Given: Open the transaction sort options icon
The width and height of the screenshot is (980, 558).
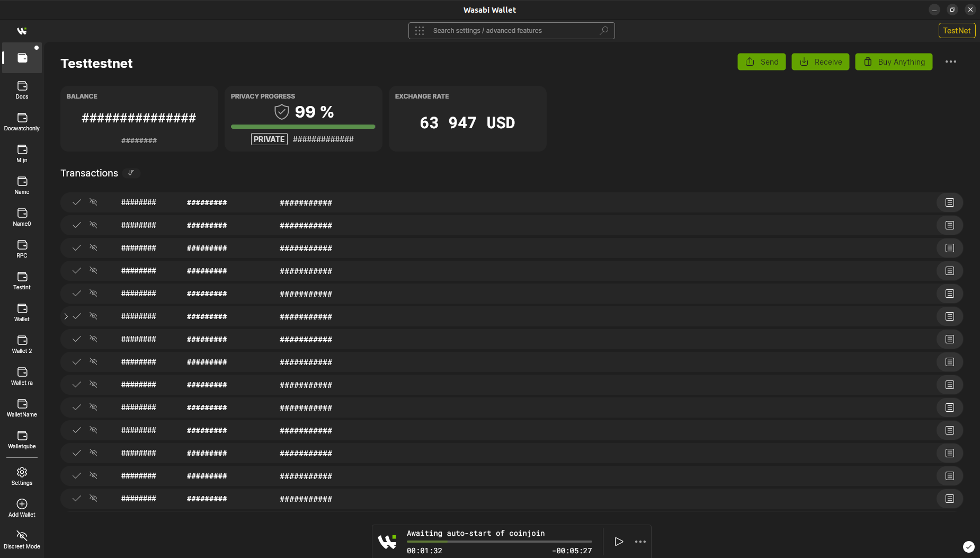Looking at the screenshot, I should 131,173.
